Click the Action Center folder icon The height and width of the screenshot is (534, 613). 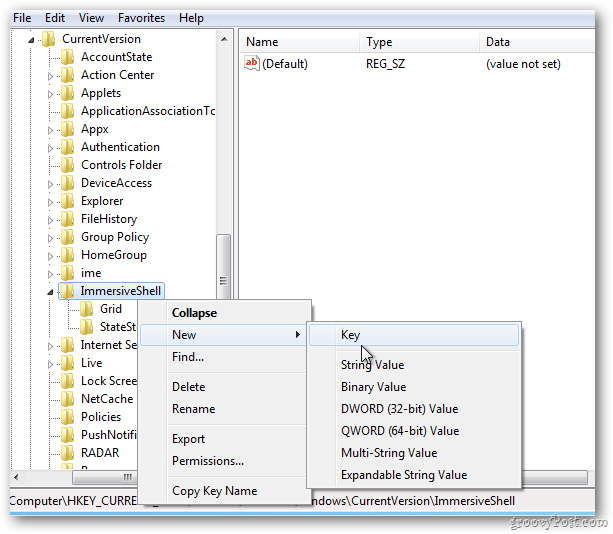point(68,75)
